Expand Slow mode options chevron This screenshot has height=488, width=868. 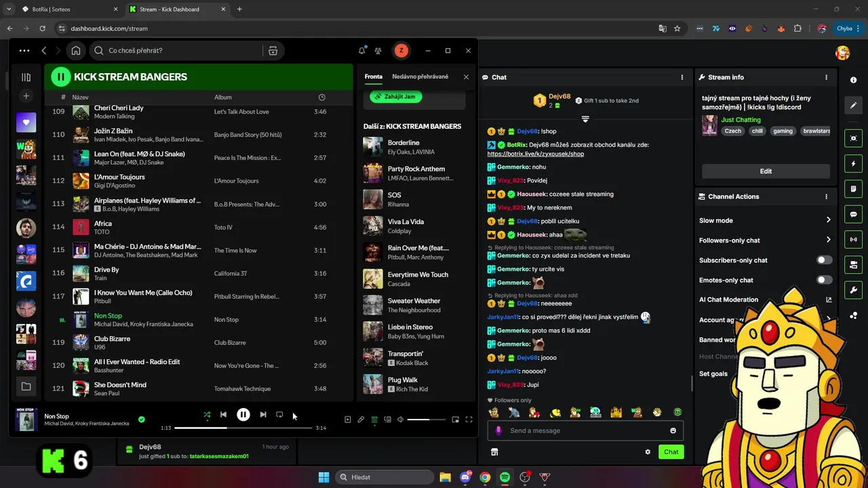pos(828,220)
